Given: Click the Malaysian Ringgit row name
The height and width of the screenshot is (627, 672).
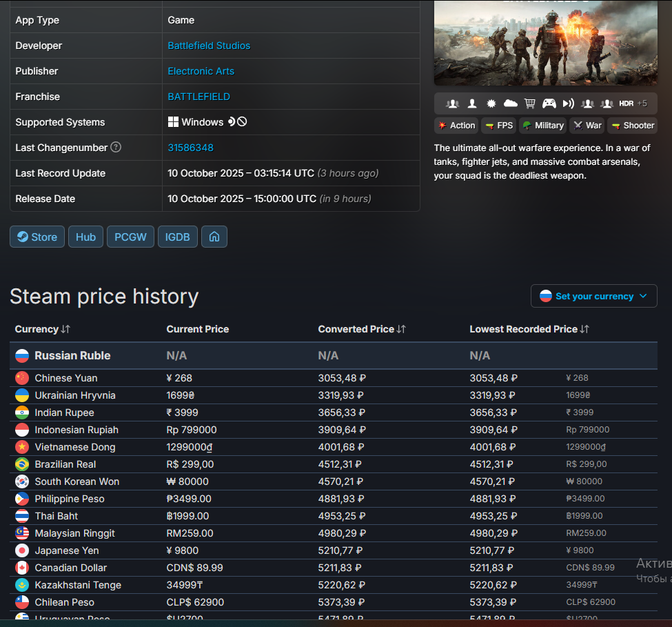Looking at the screenshot, I should point(74,533).
